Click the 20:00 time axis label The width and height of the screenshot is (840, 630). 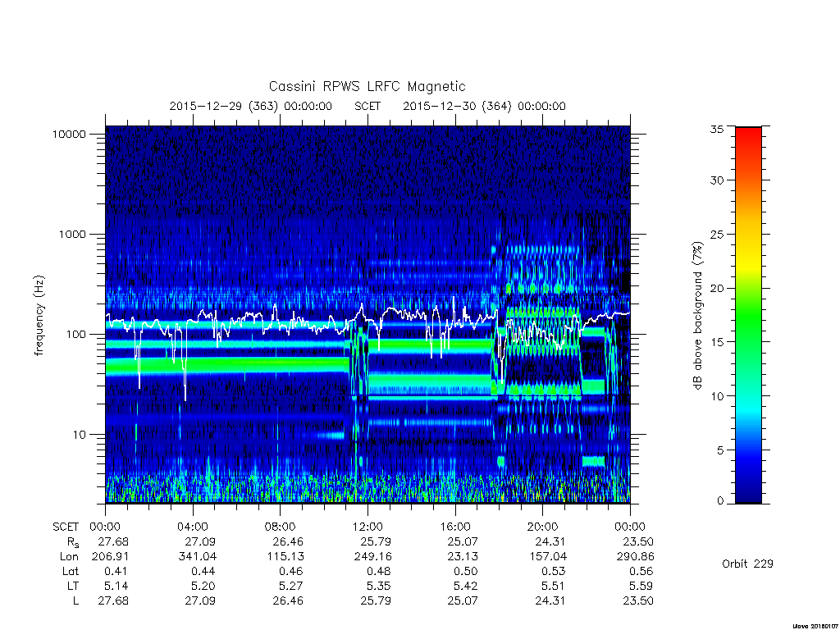coord(543,527)
